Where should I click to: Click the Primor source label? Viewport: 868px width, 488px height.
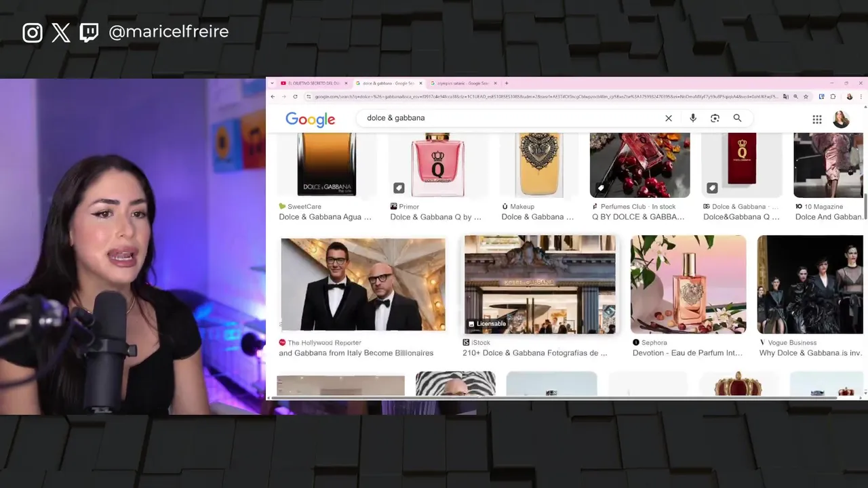pyautogui.click(x=409, y=207)
